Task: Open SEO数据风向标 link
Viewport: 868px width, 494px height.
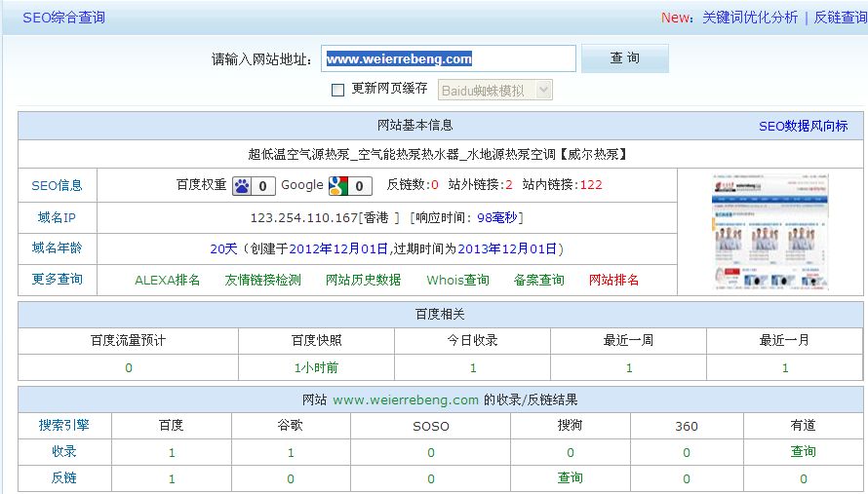Action: [x=803, y=126]
